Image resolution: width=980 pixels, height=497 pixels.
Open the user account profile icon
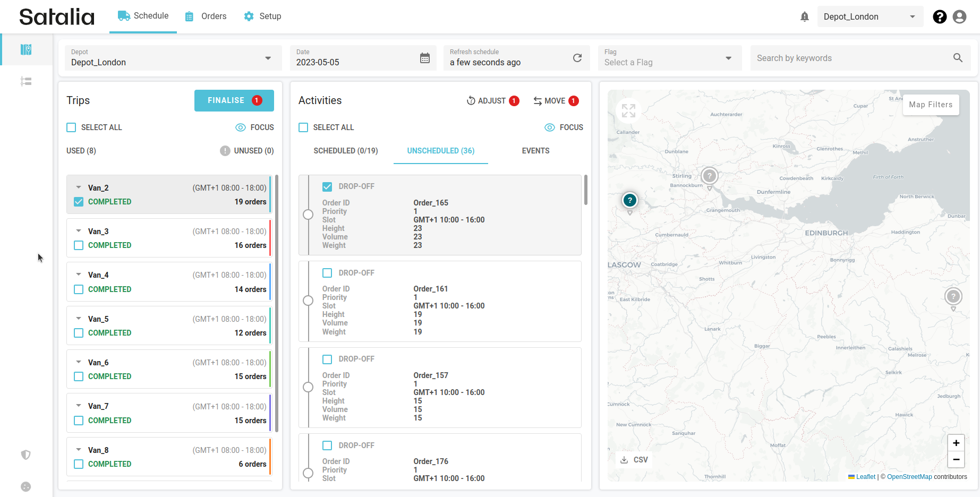coord(959,17)
